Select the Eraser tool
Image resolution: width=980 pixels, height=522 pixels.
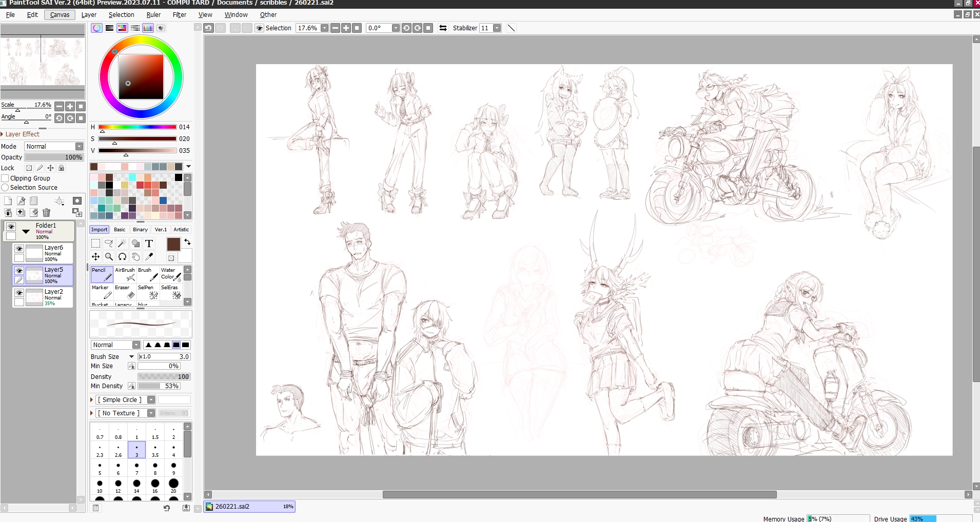125,292
